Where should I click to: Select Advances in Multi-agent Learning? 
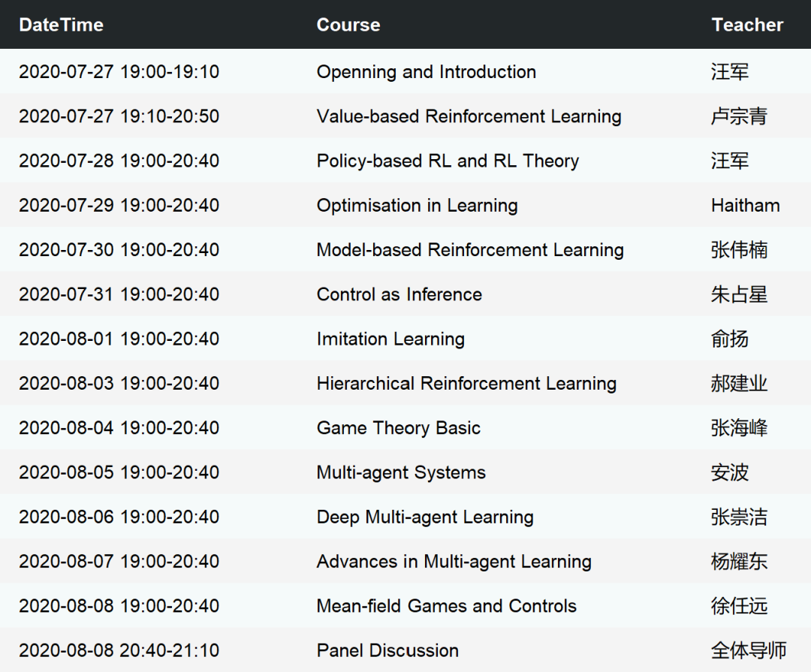(454, 562)
